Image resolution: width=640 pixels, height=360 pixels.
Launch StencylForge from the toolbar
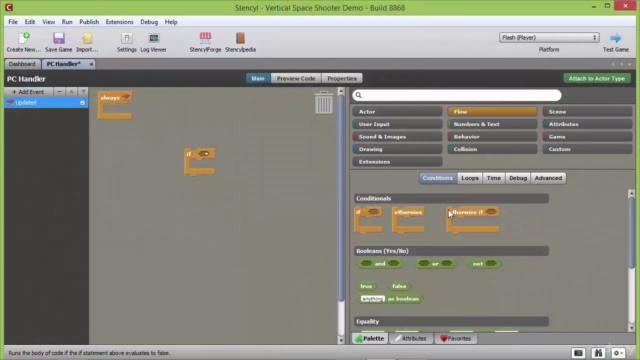[x=205, y=38]
